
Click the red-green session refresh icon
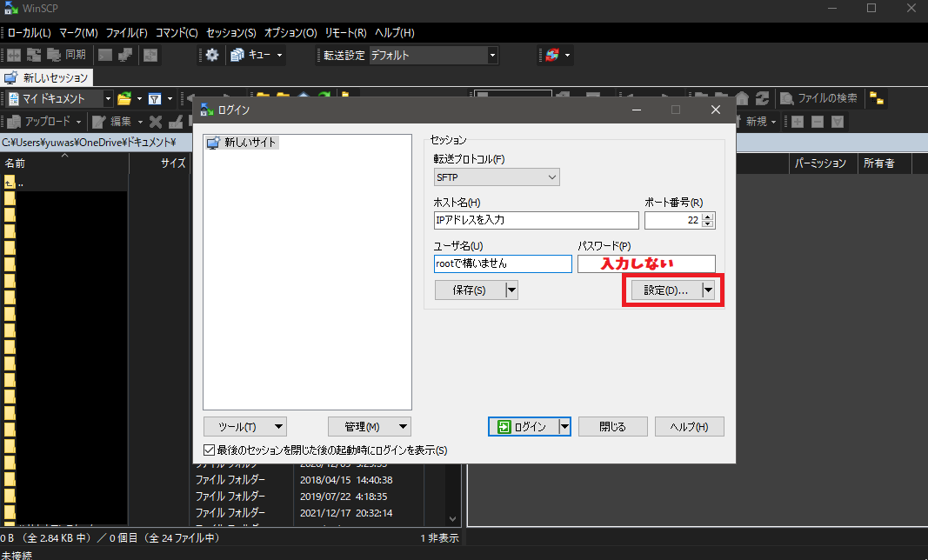click(552, 55)
